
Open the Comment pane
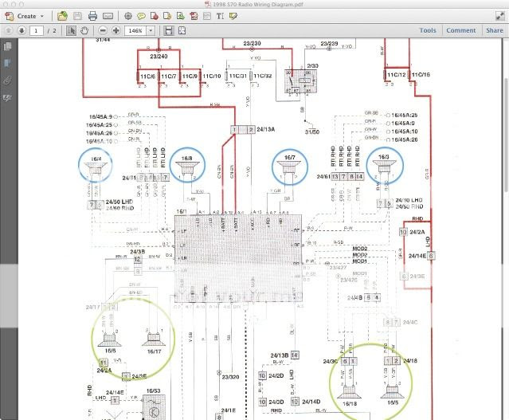[460, 30]
